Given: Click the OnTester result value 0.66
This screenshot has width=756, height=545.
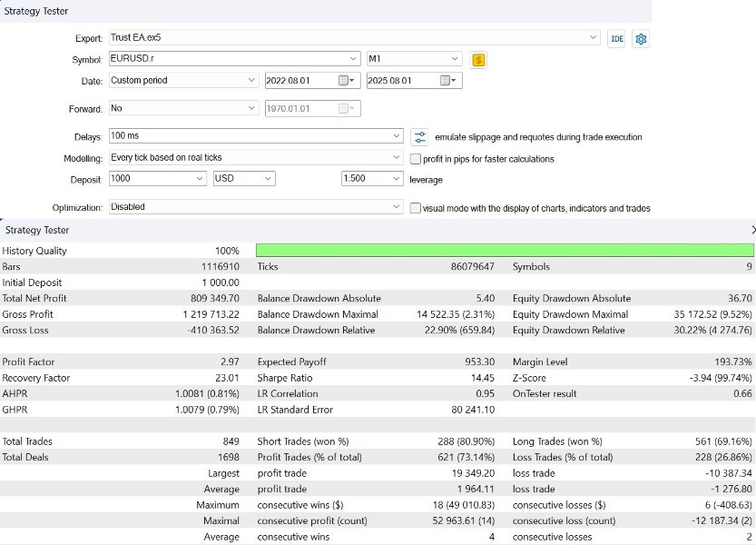Looking at the screenshot, I should [x=742, y=394].
